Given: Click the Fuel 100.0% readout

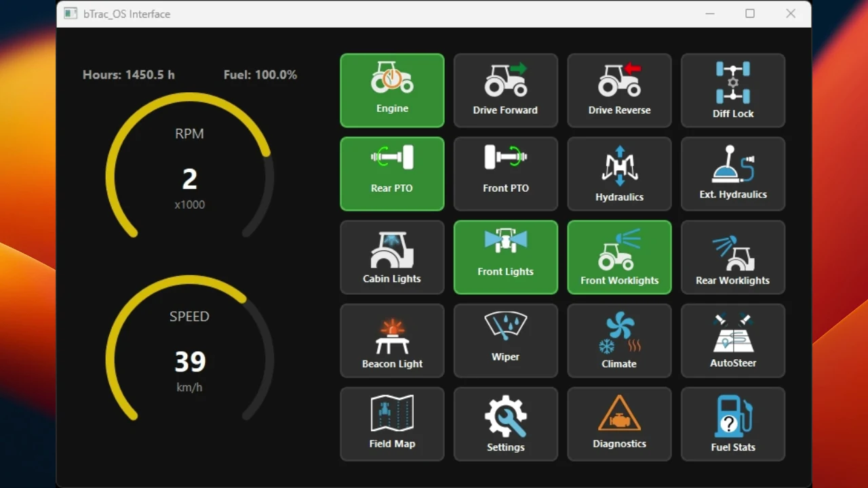Looking at the screenshot, I should 260,75.
